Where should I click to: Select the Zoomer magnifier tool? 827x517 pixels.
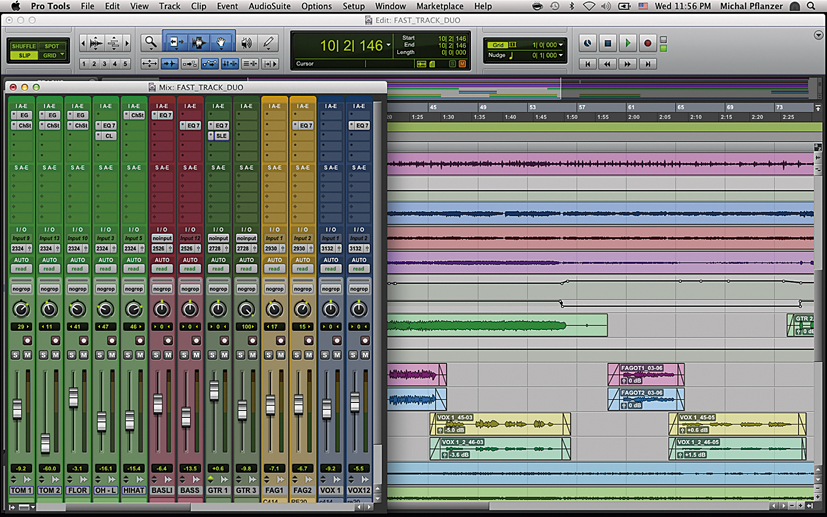click(x=151, y=43)
